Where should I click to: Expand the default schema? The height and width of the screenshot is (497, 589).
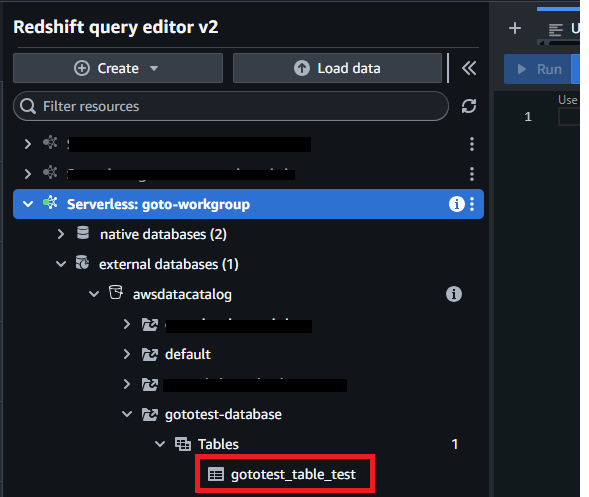click(x=127, y=354)
